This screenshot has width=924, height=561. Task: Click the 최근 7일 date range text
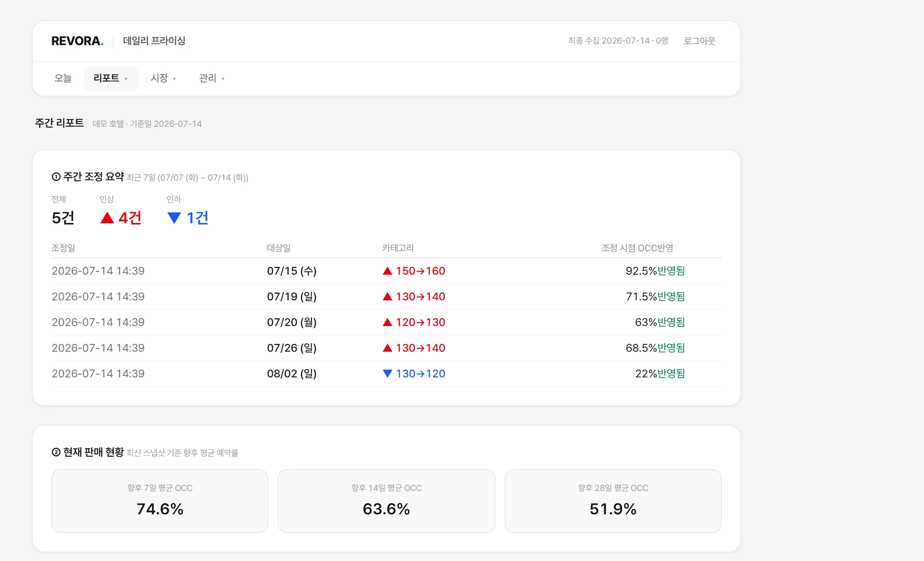pos(187,178)
